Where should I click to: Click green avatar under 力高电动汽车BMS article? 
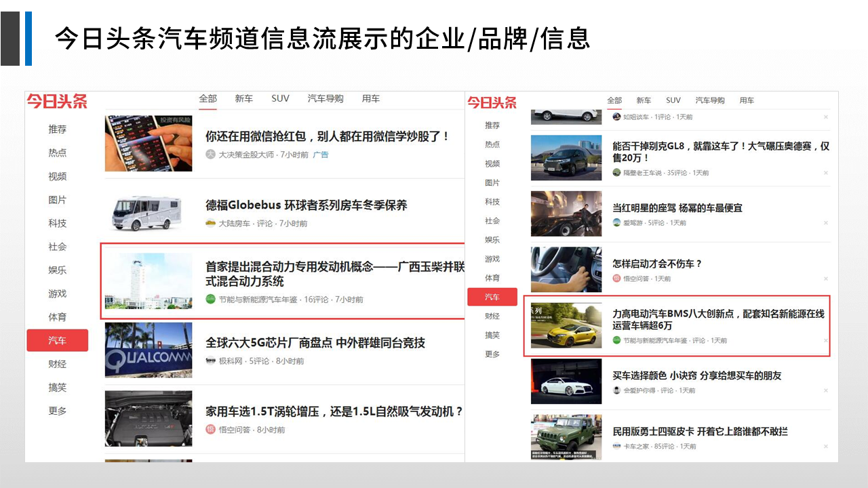coord(616,340)
